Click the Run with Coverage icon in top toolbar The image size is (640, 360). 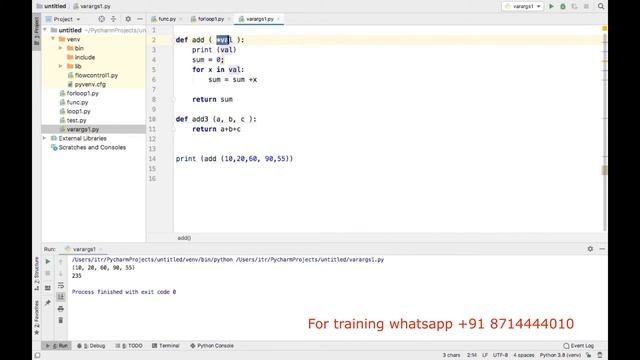coord(574,7)
